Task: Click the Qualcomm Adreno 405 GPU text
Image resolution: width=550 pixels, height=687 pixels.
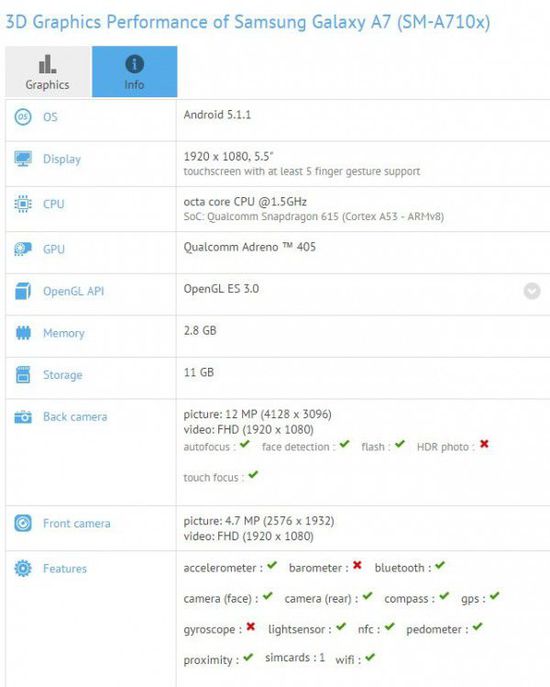Action: click(249, 247)
